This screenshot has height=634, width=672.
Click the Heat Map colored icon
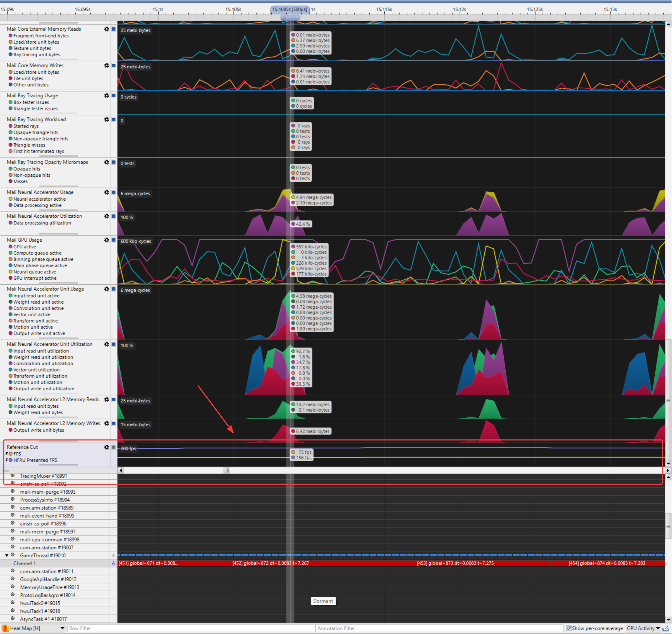(5, 628)
